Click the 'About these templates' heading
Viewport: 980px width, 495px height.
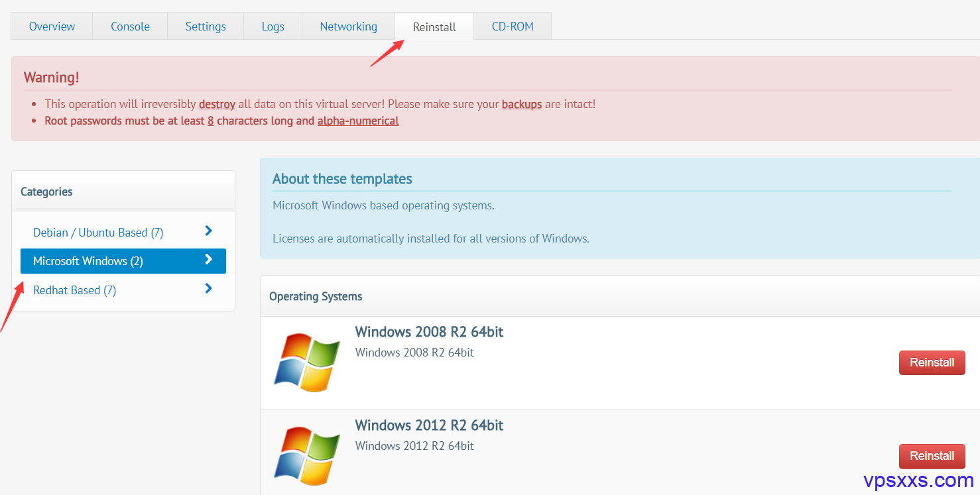coord(342,179)
